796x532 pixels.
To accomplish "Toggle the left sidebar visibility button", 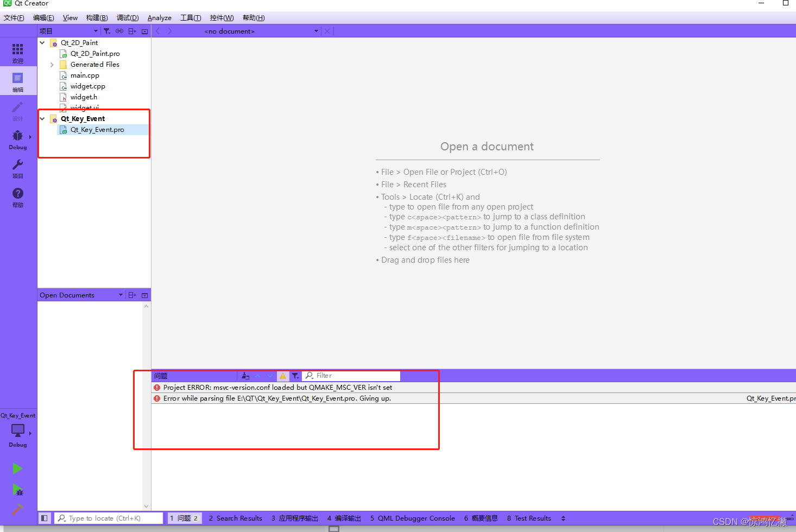I will pyautogui.click(x=45, y=518).
